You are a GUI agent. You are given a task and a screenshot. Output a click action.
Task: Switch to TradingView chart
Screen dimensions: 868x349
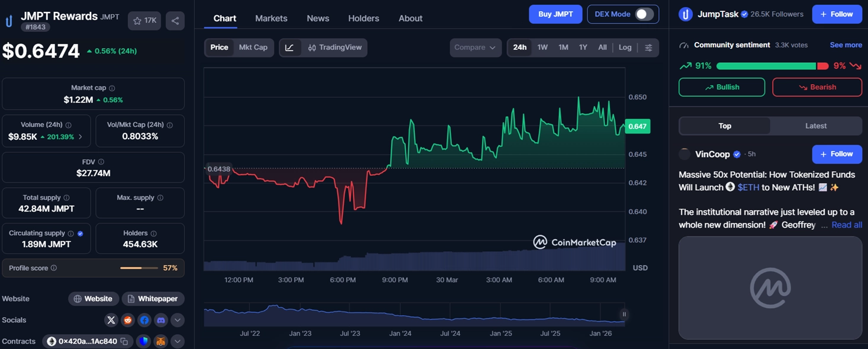[335, 47]
